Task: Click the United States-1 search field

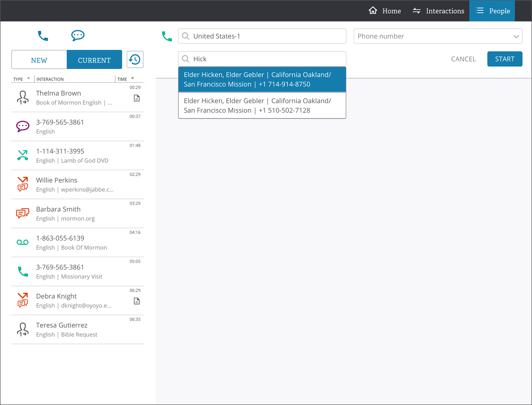Action: (262, 36)
